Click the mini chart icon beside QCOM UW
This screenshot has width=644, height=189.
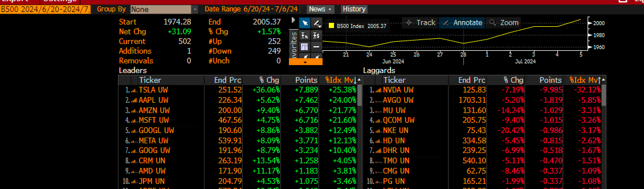[x=378, y=121]
